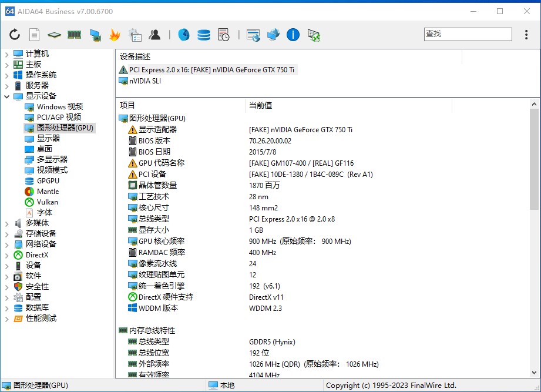Select 视频模式 in the tree
Viewport: 541px width, 392px height.
point(46,170)
